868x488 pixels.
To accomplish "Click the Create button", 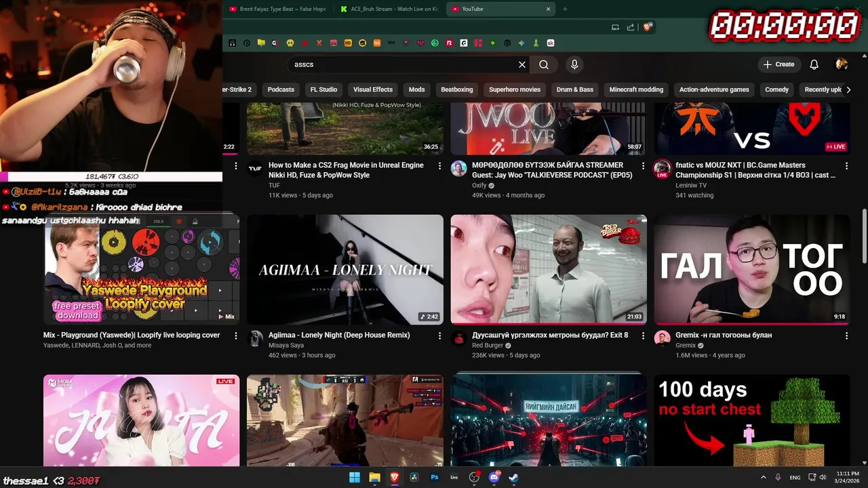I will pyautogui.click(x=778, y=64).
